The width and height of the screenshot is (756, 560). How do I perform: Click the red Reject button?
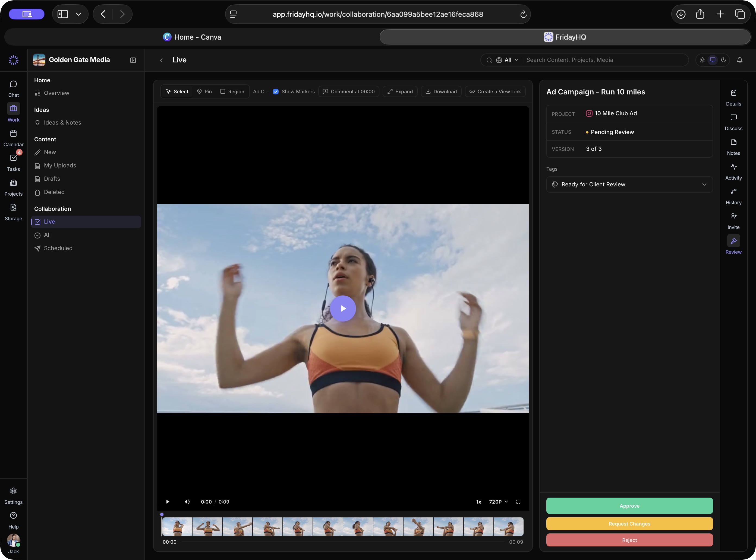629,540
